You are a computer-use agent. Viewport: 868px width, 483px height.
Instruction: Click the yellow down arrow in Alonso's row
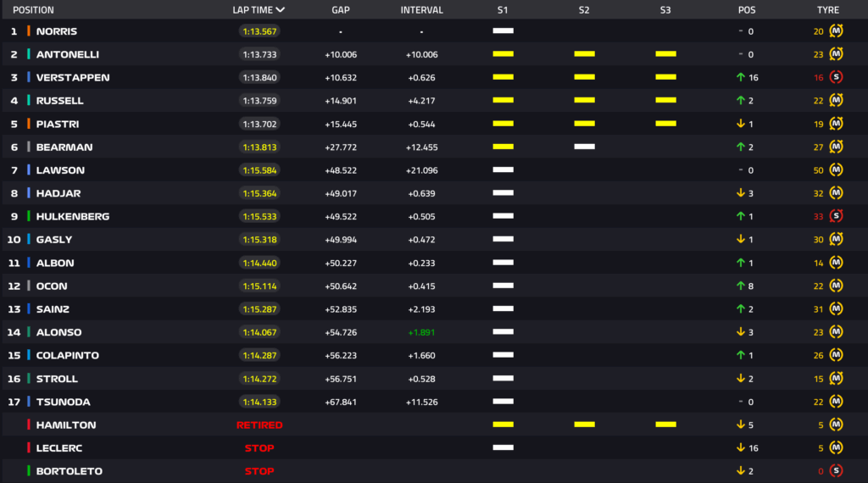pyautogui.click(x=740, y=332)
